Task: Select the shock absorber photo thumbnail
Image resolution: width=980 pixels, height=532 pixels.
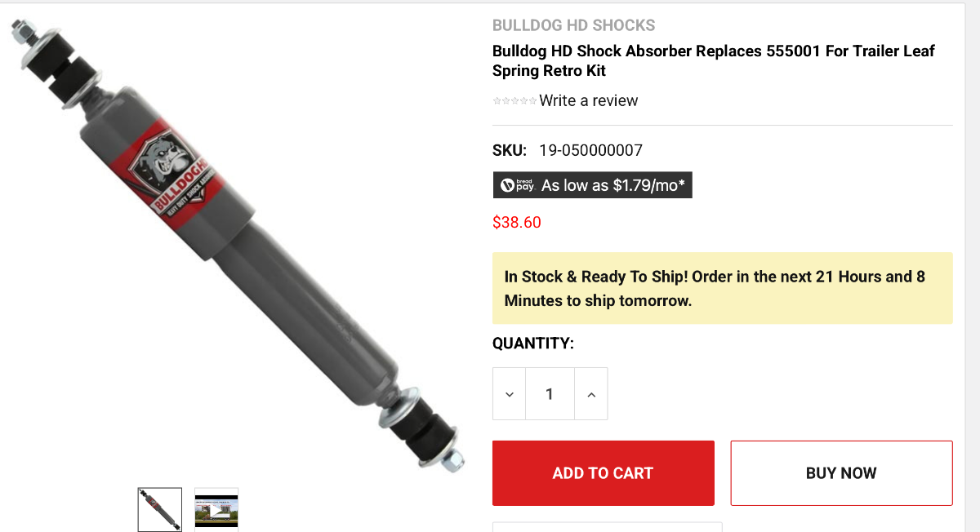Action: [160, 510]
